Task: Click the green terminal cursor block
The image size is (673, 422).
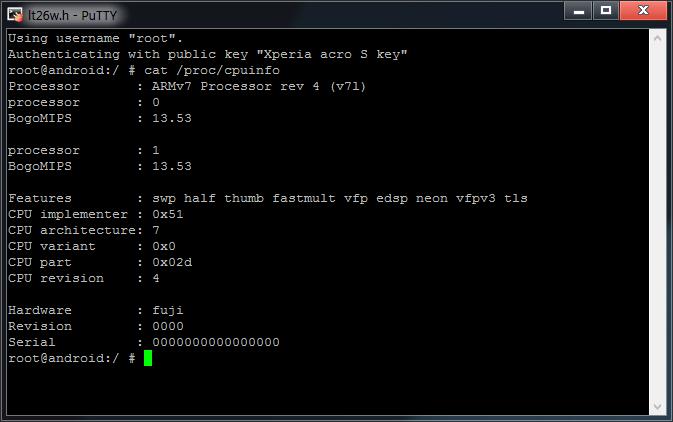Action: coord(148,358)
